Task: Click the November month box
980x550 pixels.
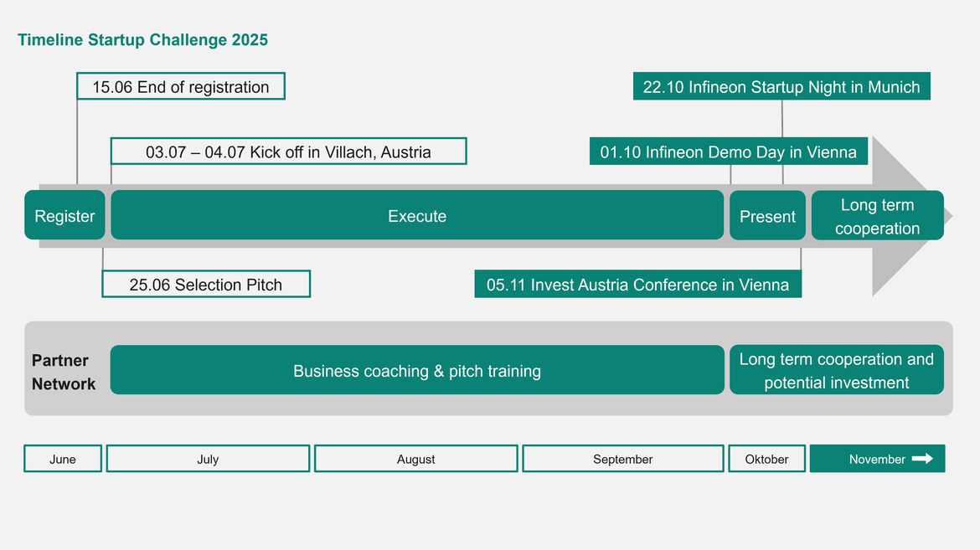Action: pos(878,459)
